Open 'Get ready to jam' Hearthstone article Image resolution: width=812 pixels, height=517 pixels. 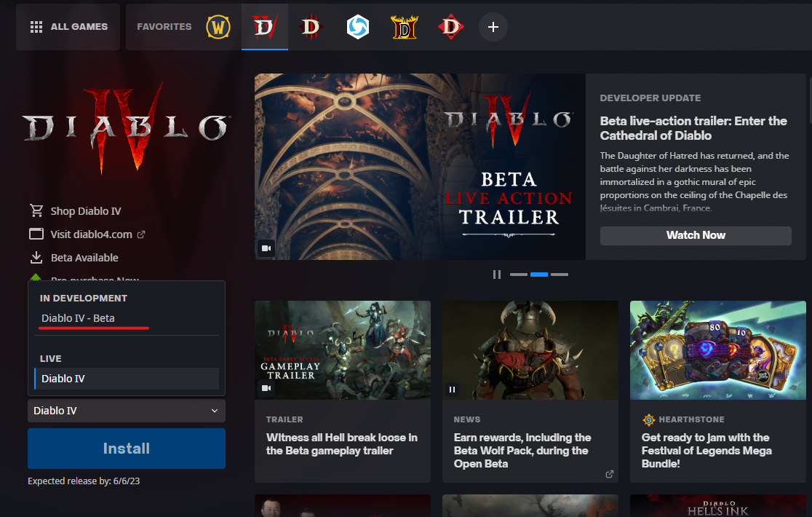click(706, 451)
